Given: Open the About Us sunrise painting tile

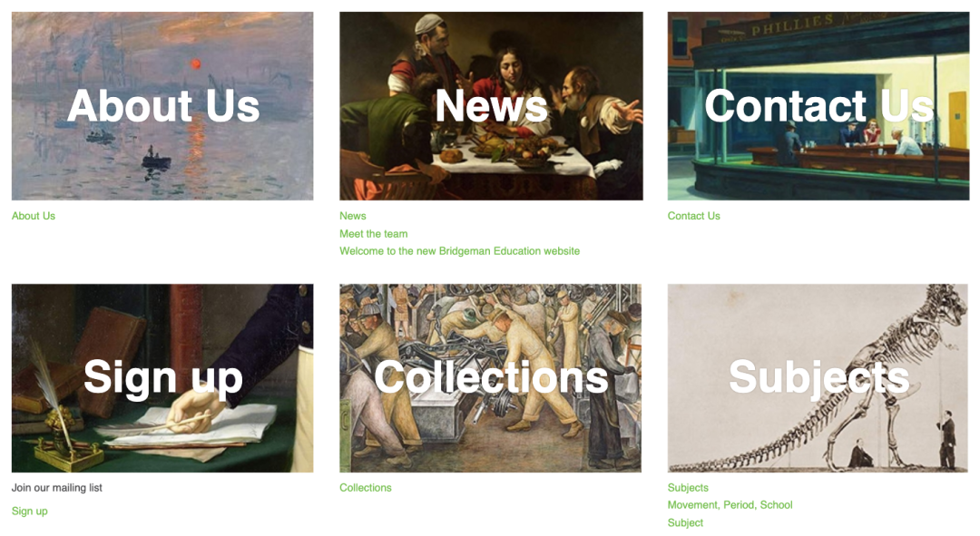Looking at the screenshot, I should [162, 106].
